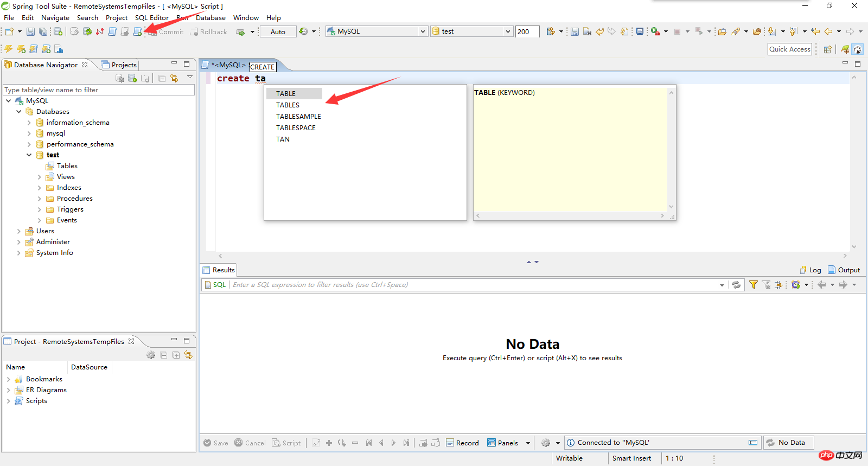Click Log icon in Results panel

point(810,270)
